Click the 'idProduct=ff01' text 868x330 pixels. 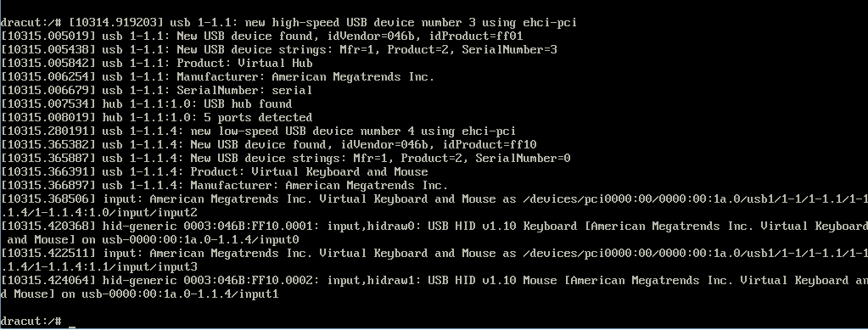(x=475, y=36)
